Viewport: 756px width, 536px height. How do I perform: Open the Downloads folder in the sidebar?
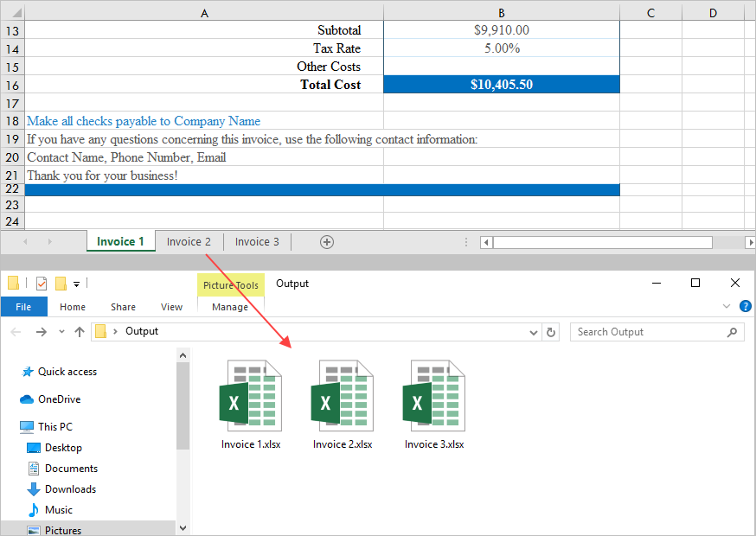[67, 488]
